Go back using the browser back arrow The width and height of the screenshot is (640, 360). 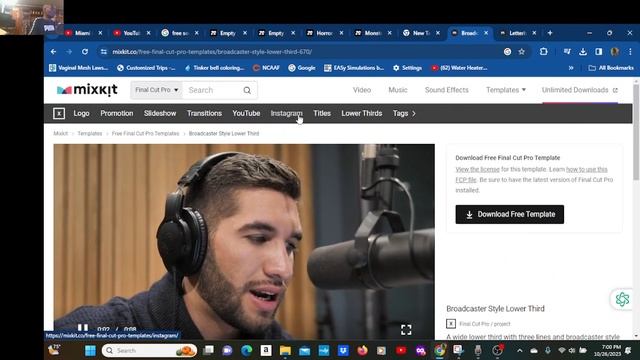coord(53,52)
